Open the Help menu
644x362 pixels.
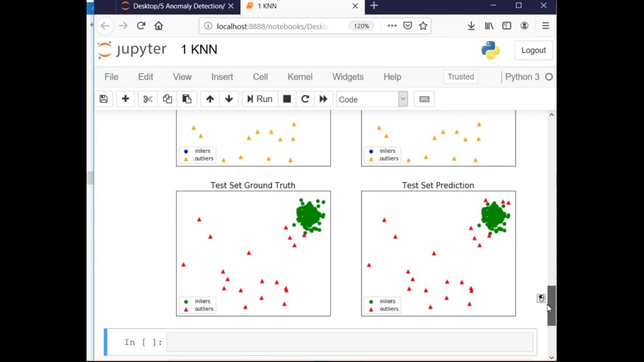pos(392,77)
